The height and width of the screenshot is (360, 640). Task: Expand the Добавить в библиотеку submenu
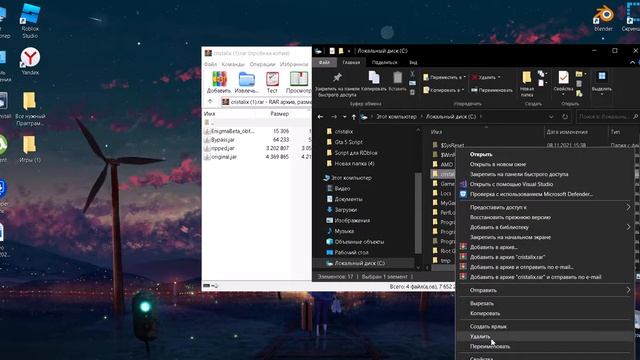coord(628,227)
